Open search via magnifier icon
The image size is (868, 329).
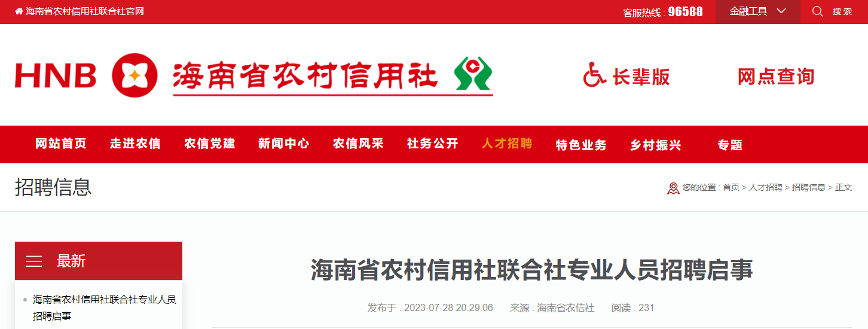click(818, 11)
